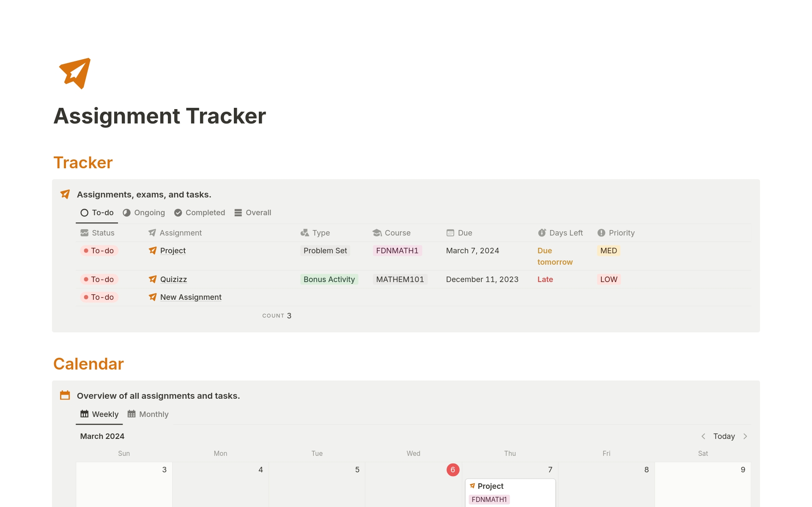The image size is (812, 507).
Task: Switch to the Monthly calendar view
Action: (153, 414)
